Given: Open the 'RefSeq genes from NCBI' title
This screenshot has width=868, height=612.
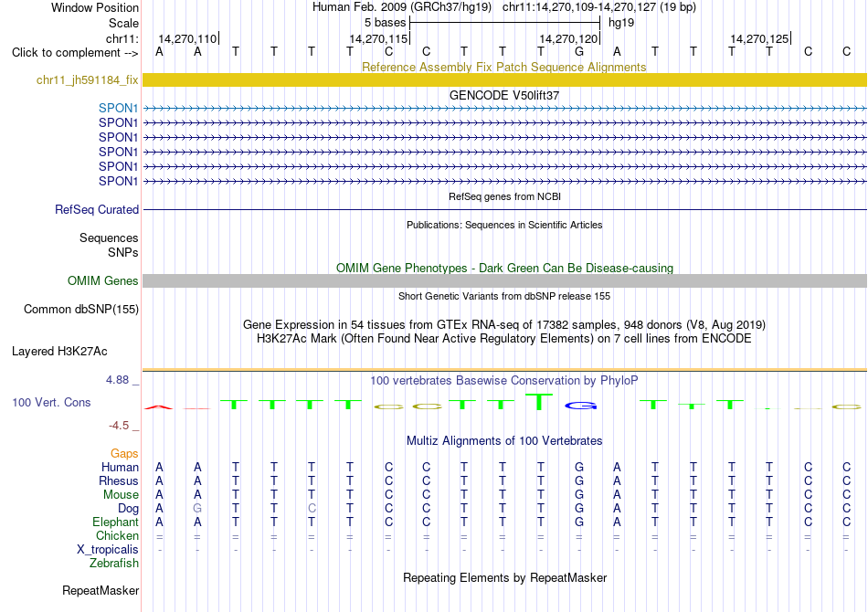Looking at the screenshot, I should (x=505, y=196).
